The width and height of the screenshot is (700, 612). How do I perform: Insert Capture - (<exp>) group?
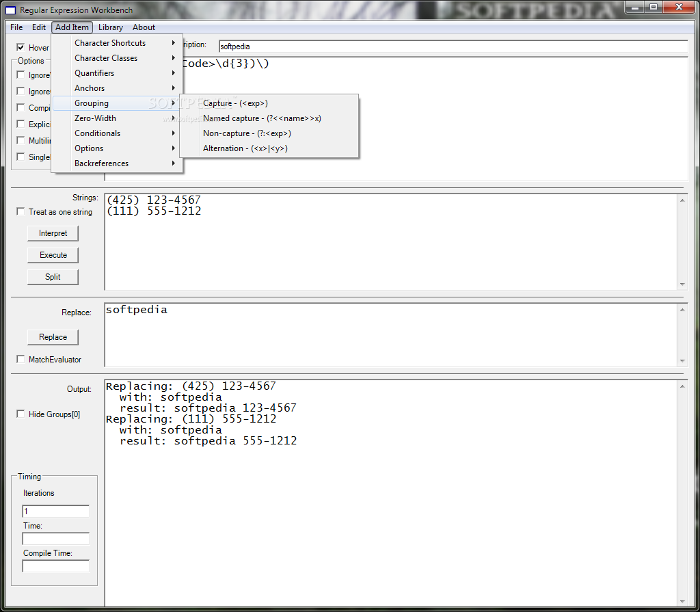point(269,103)
